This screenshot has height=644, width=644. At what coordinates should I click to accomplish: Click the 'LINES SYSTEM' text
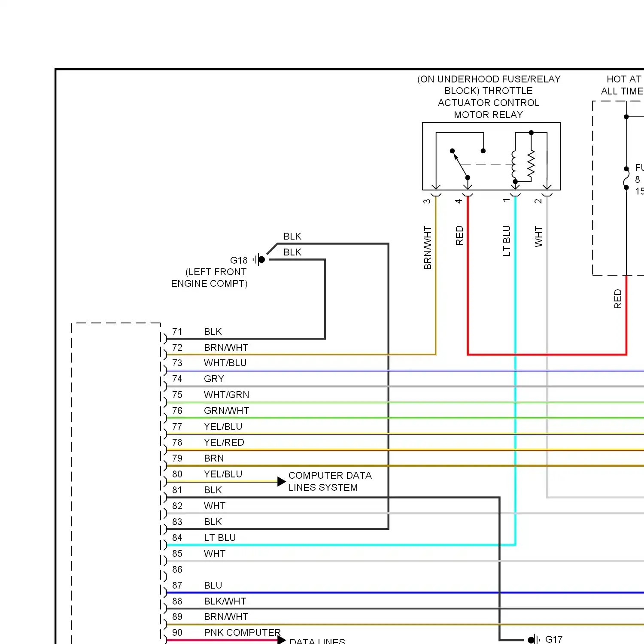pos(323,487)
